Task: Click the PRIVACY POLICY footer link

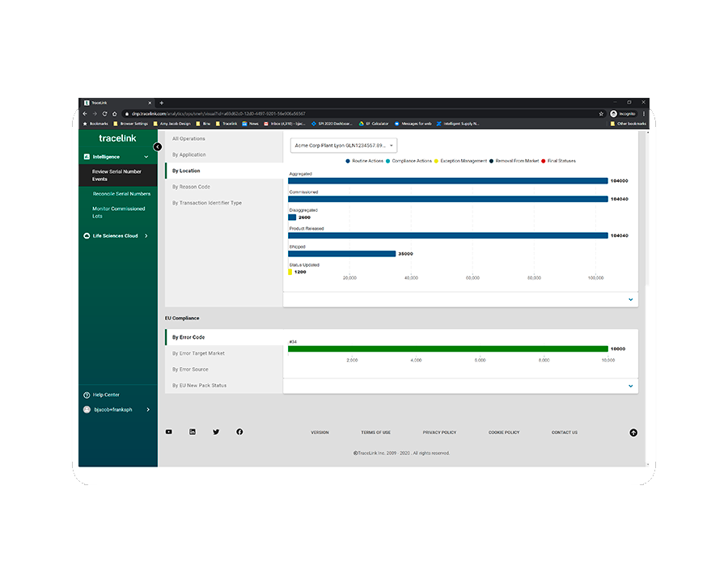Action: (440, 433)
